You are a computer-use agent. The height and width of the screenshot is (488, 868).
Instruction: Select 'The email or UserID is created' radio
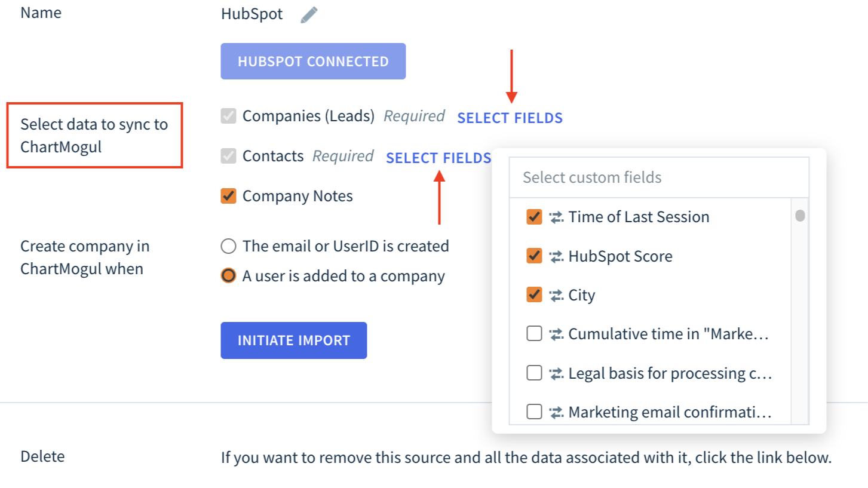[x=228, y=246]
